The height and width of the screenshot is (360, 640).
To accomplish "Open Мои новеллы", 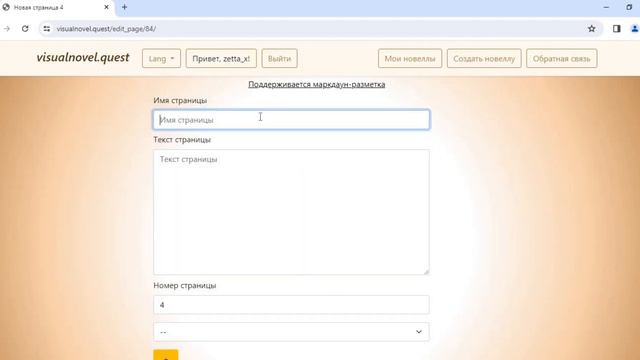I will (x=410, y=58).
